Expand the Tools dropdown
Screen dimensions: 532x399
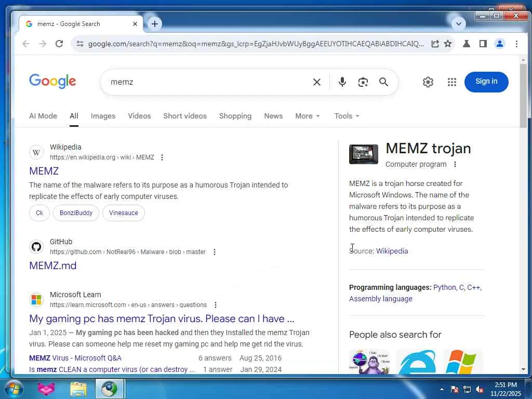(347, 116)
